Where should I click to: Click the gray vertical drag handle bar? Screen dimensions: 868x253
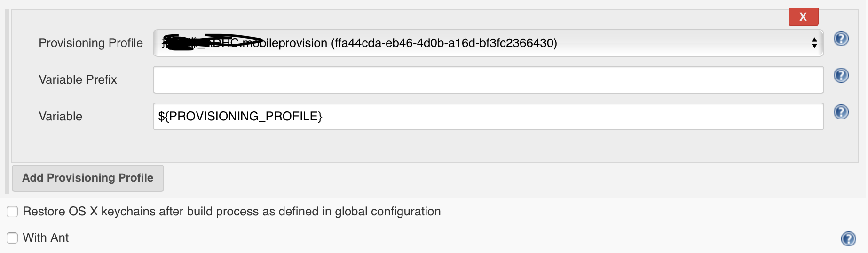(7, 101)
